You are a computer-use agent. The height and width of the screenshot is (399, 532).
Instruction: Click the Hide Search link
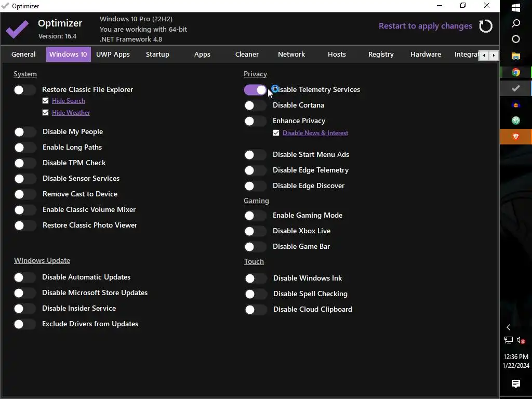(x=69, y=101)
